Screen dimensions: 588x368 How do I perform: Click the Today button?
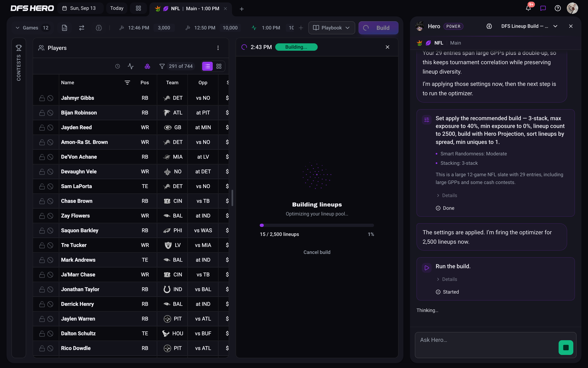click(x=117, y=8)
